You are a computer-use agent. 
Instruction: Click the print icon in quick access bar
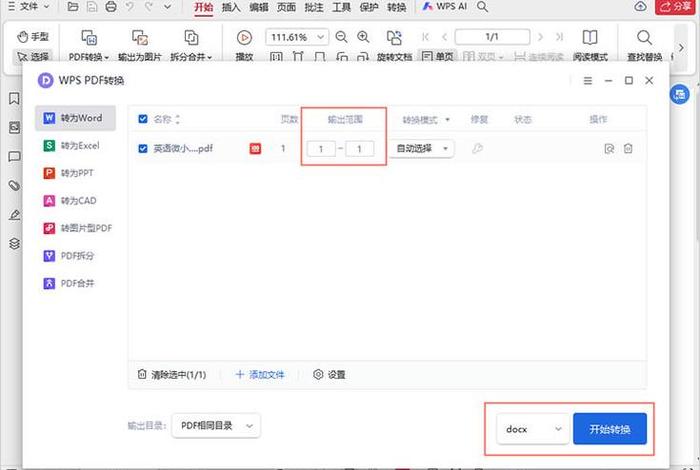(111, 7)
